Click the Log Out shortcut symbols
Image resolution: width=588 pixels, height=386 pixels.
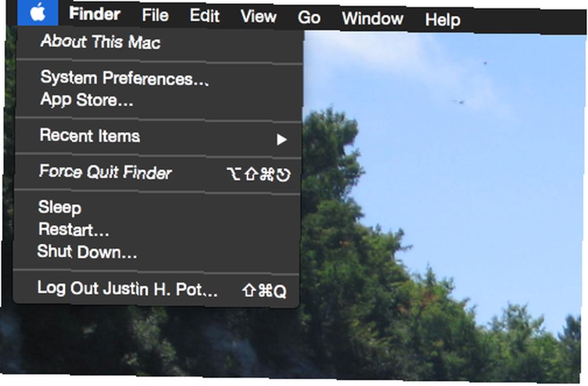pos(264,291)
